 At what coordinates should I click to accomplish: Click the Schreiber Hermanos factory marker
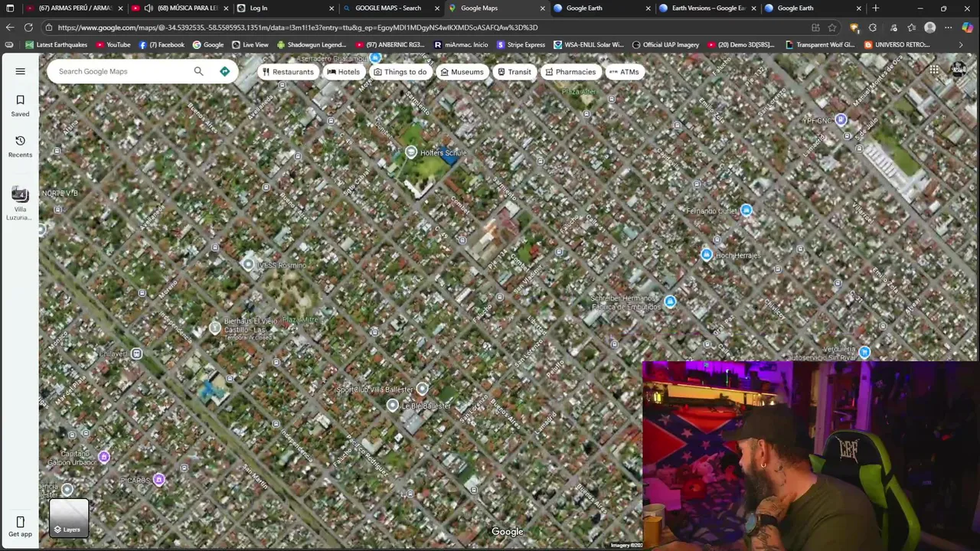click(x=670, y=302)
